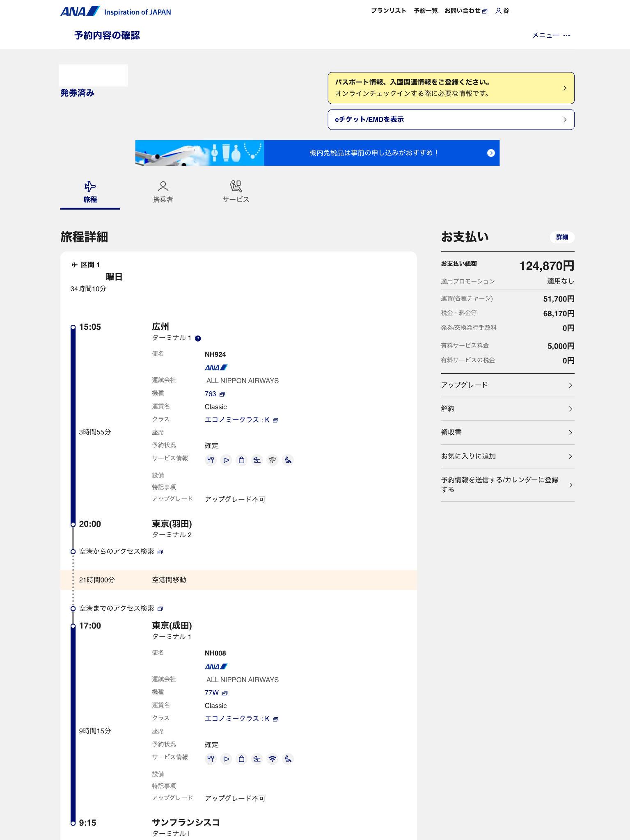Click the in-flight duty-free promotion banner
Image resolution: width=630 pixels, height=840 pixels.
pyautogui.click(x=317, y=153)
